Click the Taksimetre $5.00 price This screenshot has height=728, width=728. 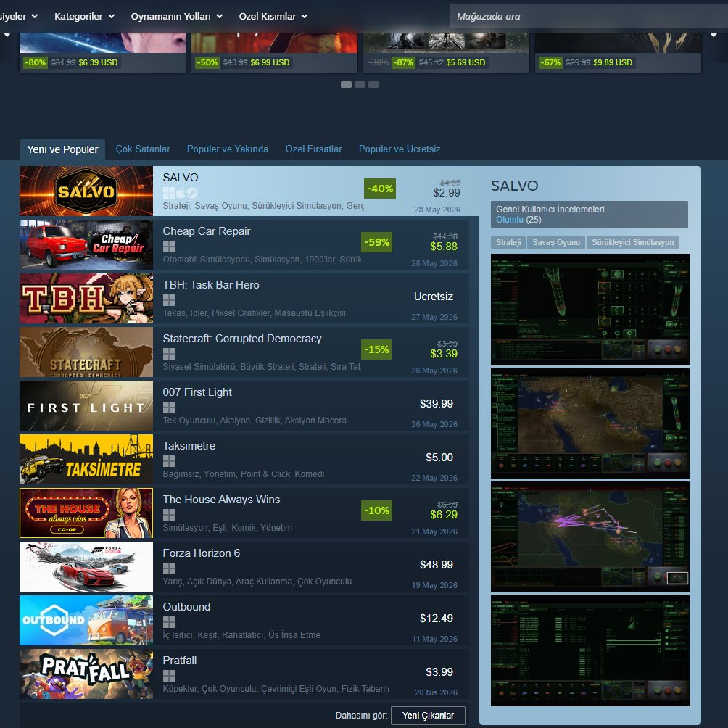[439, 458]
